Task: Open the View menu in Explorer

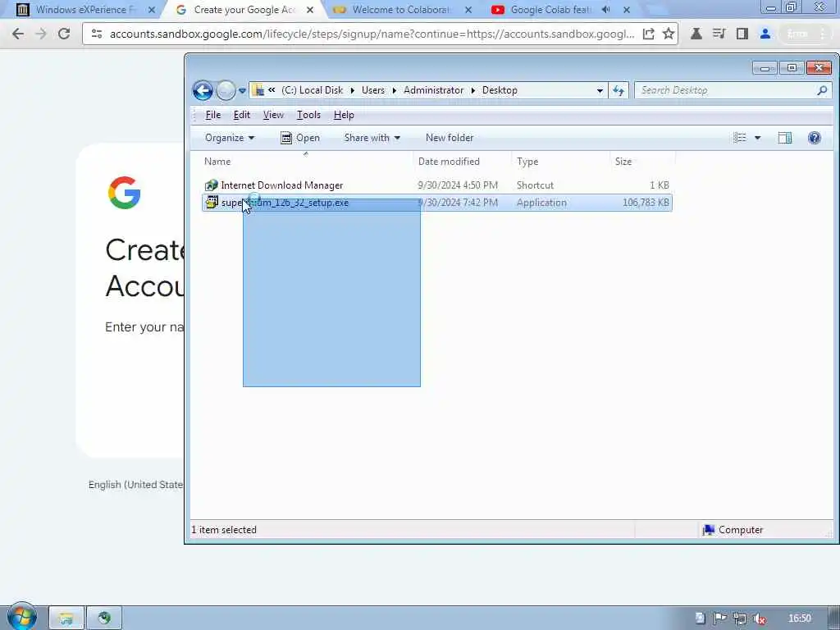Action: (273, 115)
